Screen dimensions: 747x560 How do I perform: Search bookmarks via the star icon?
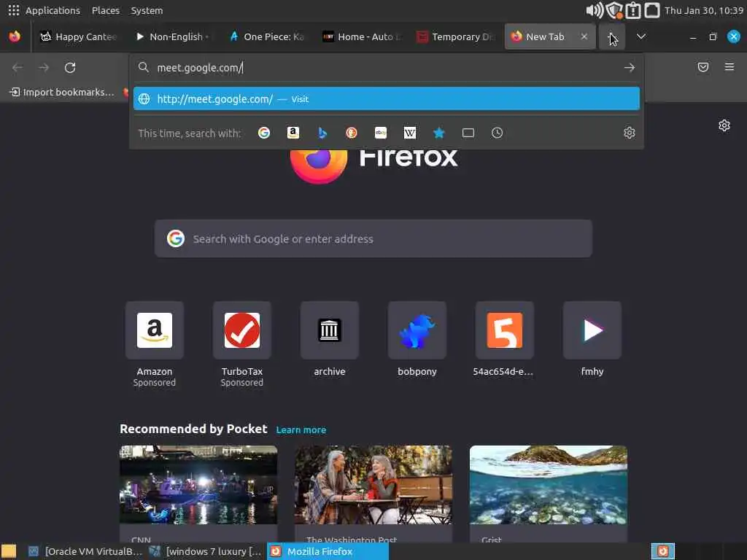[439, 133]
